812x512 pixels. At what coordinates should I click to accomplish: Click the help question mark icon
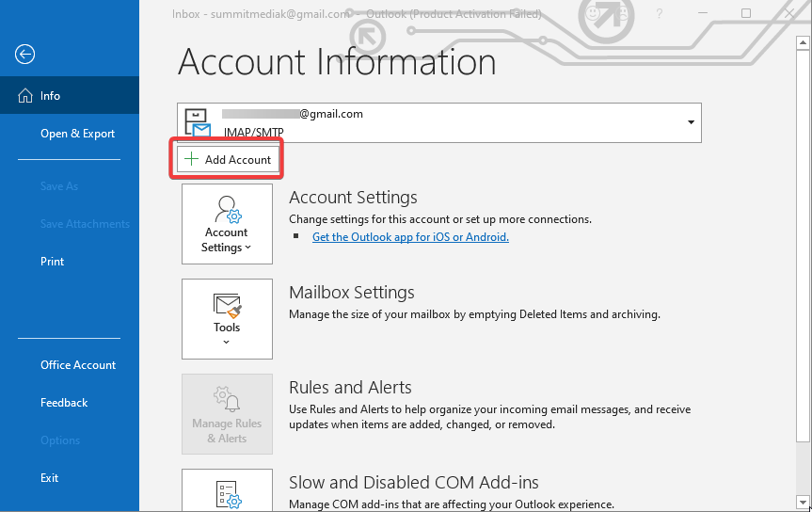pos(660,13)
